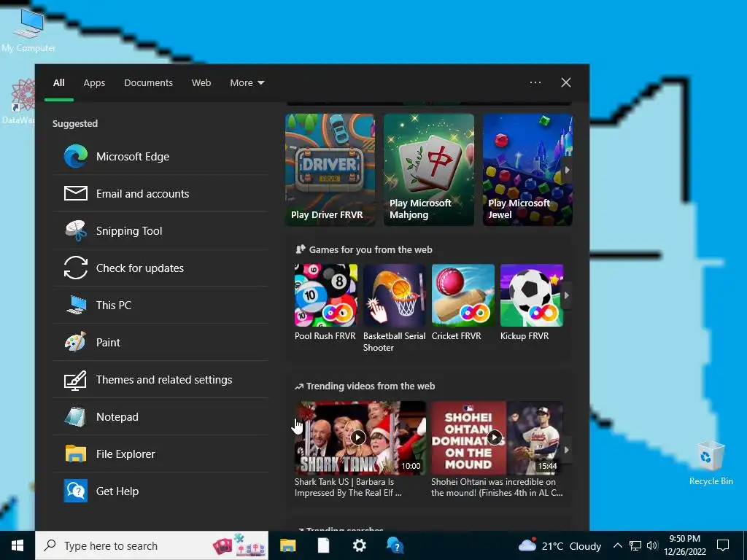Close the search panel
747x560 pixels.
565,82
